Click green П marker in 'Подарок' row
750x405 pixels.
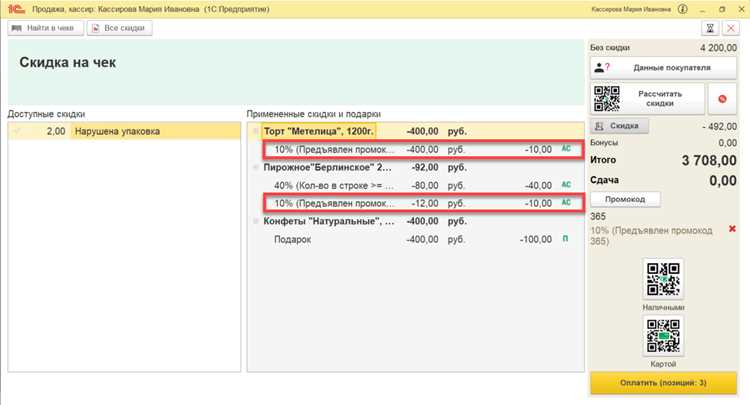pos(565,239)
